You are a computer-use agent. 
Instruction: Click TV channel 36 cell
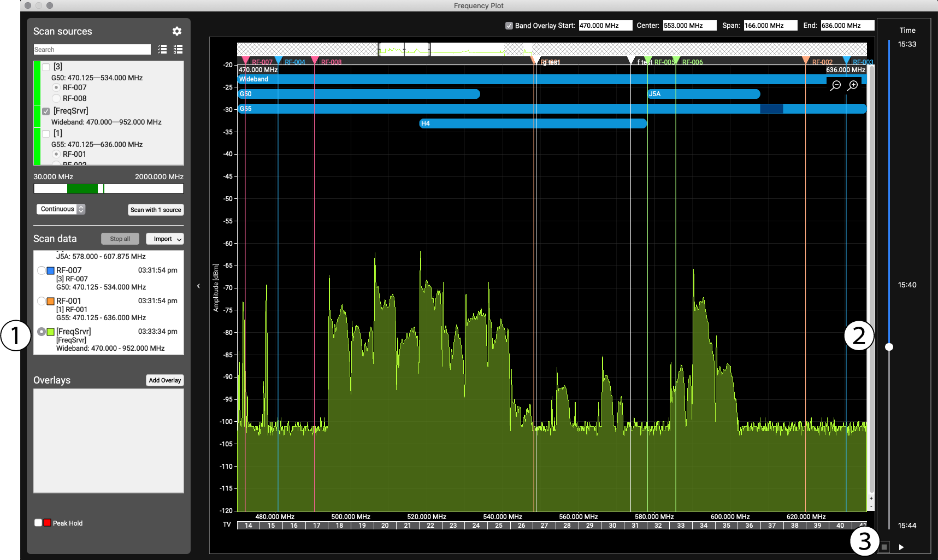[x=749, y=526]
